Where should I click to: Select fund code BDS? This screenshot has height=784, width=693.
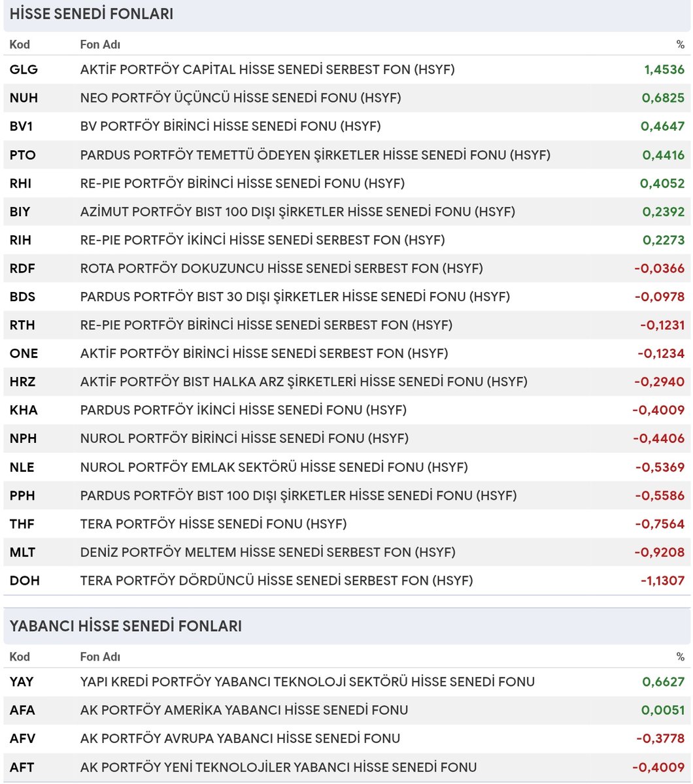tap(23, 297)
